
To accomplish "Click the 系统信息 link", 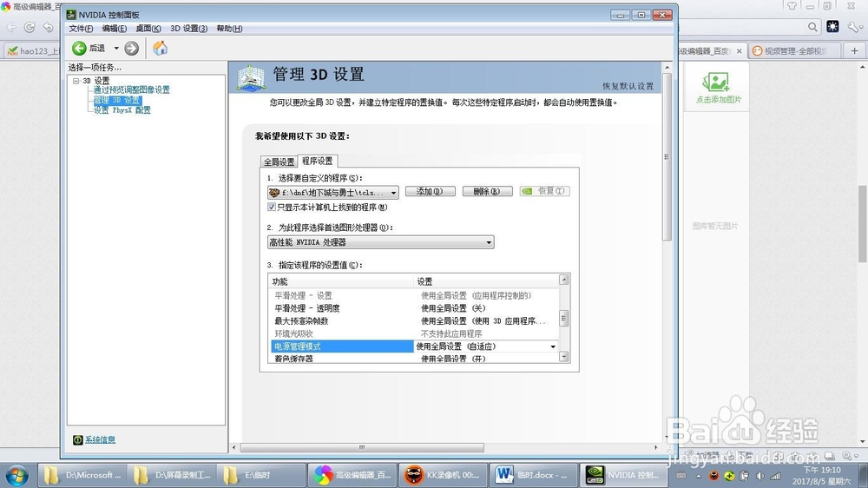I will point(100,440).
